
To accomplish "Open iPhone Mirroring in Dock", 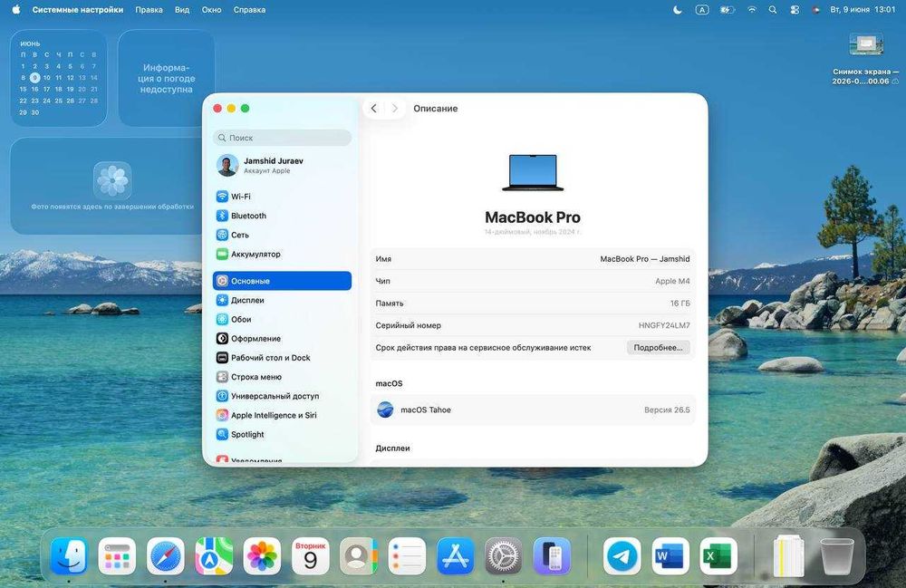I will pos(552,556).
